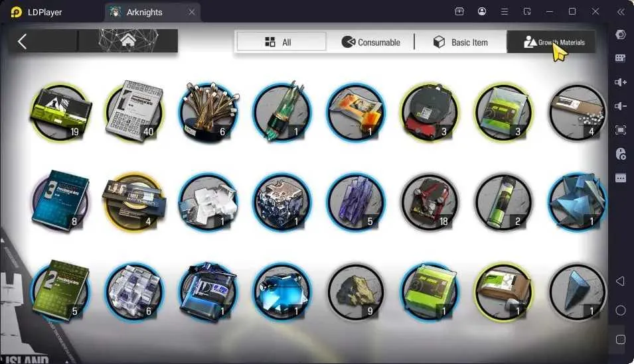Viewport: 634px width, 364px height.
Task: Select the gray skill book with 40
Action: tap(134, 111)
